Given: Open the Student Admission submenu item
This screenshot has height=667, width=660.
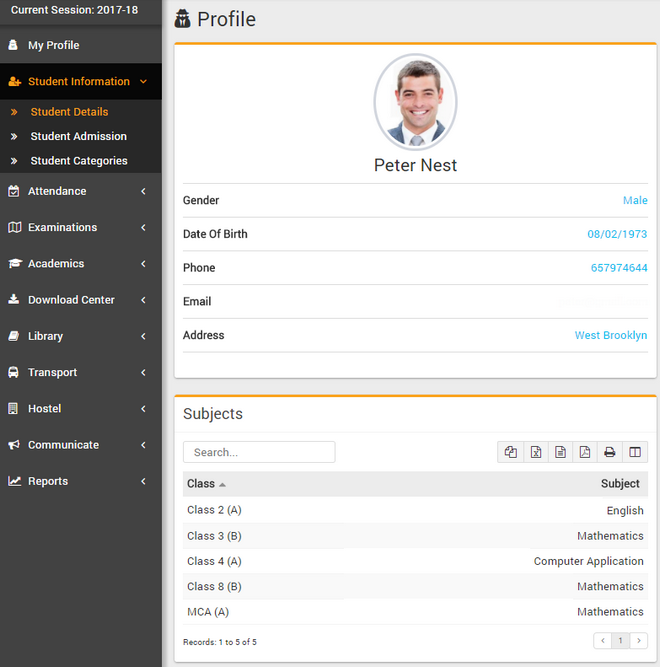Looking at the screenshot, I should (78, 136).
